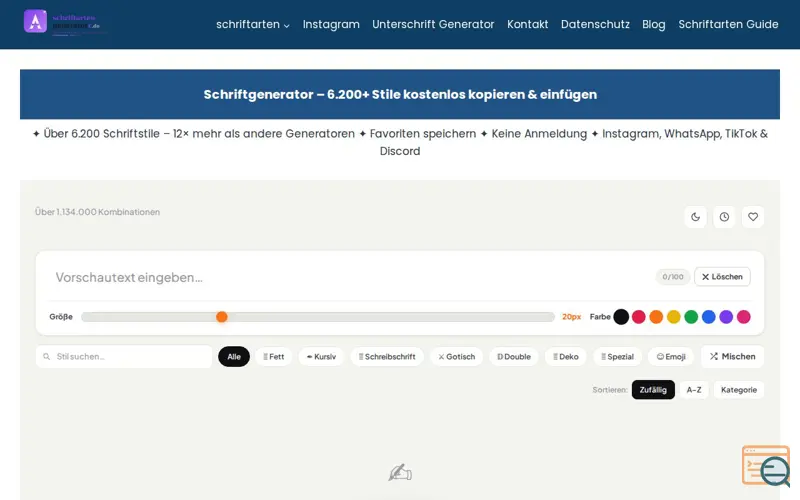Open the Kontakt page
Viewport: 800px width, 500px height.
528,24
